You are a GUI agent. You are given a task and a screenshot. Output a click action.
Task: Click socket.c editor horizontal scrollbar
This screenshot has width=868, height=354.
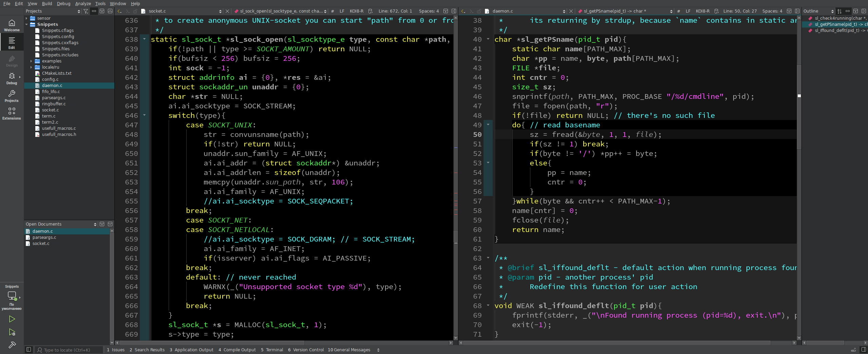coord(210,343)
